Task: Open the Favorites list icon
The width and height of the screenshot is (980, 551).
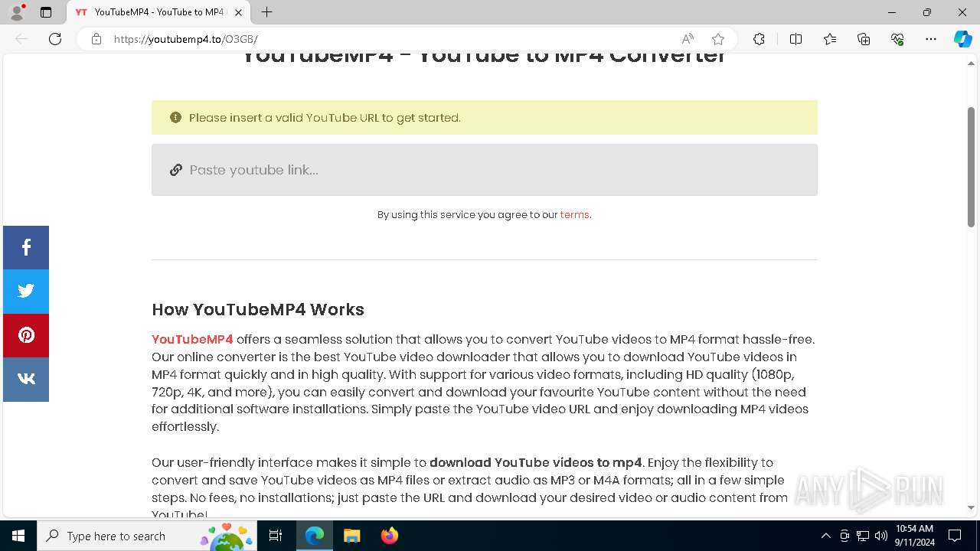Action: [830, 39]
